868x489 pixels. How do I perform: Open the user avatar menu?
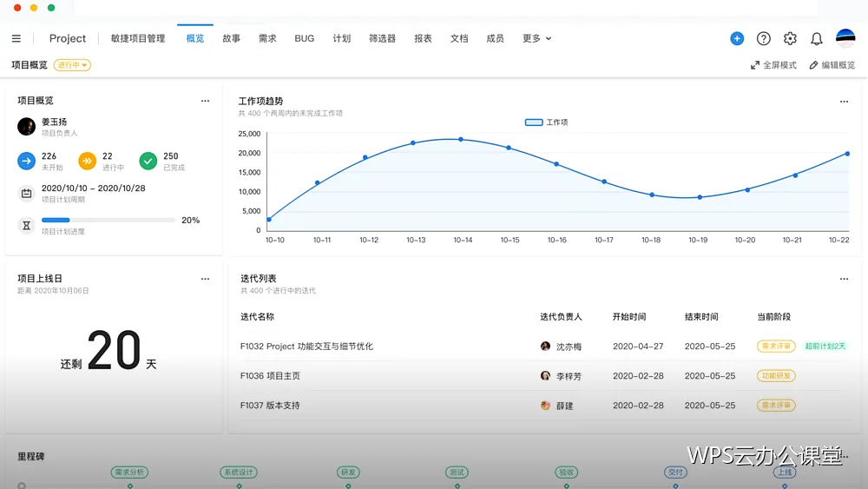[x=845, y=38]
